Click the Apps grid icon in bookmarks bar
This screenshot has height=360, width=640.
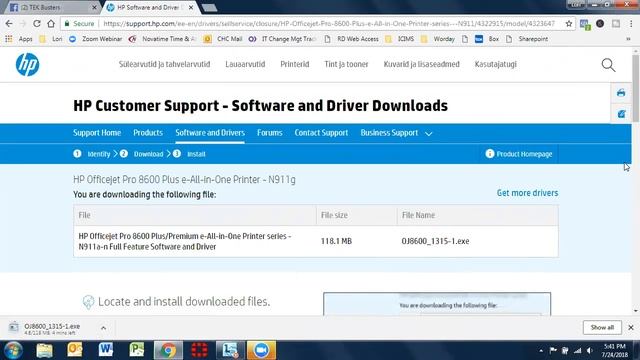(x=9, y=39)
